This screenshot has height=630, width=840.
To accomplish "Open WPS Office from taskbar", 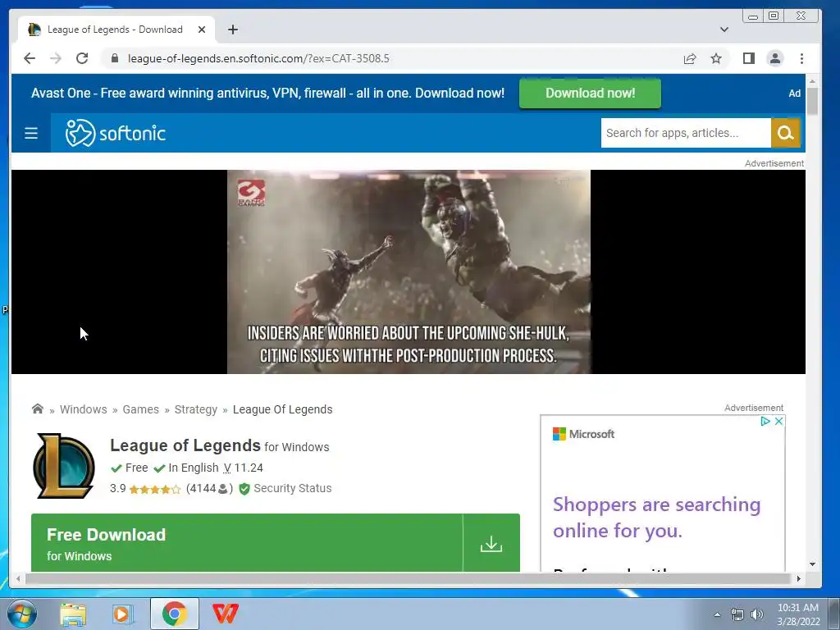I will coord(226,614).
